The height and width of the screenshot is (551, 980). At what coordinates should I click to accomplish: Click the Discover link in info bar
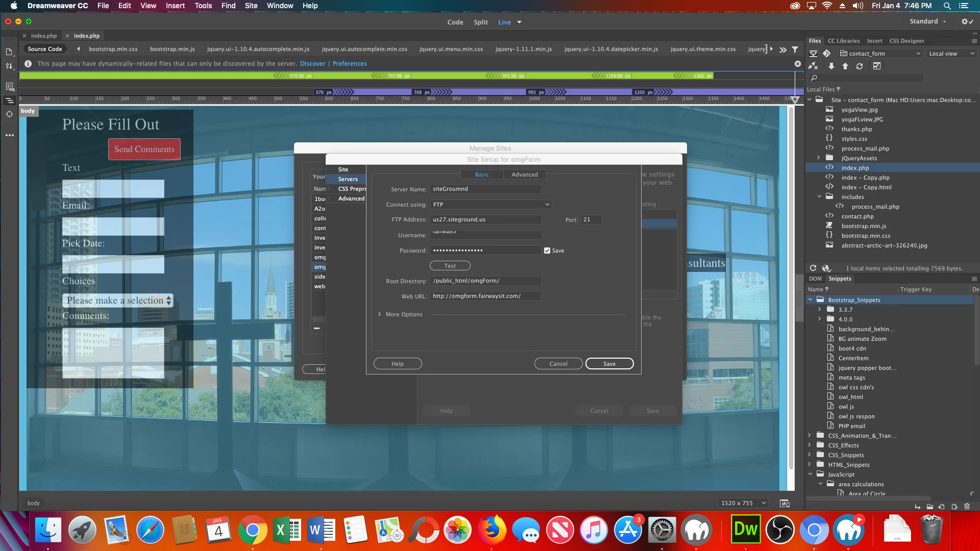coord(312,64)
